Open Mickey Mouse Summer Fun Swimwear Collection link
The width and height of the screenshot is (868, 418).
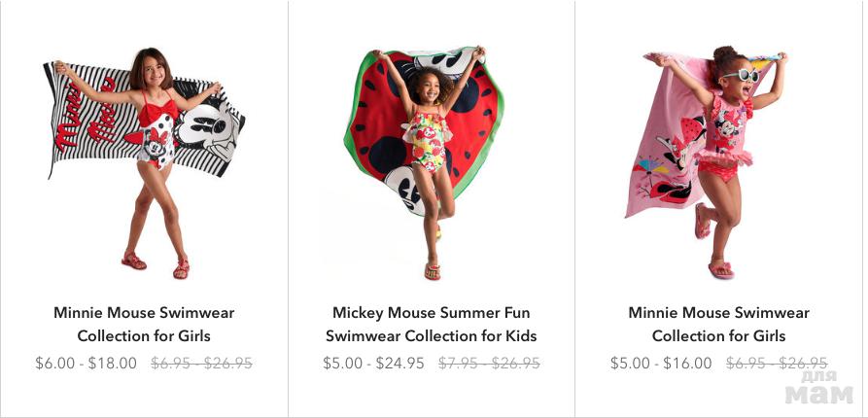click(431, 325)
